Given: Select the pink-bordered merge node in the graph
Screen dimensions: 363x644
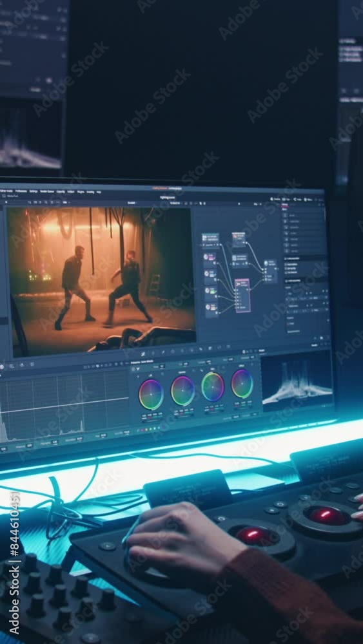Looking at the screenshot, I should [x=242, y=296].
